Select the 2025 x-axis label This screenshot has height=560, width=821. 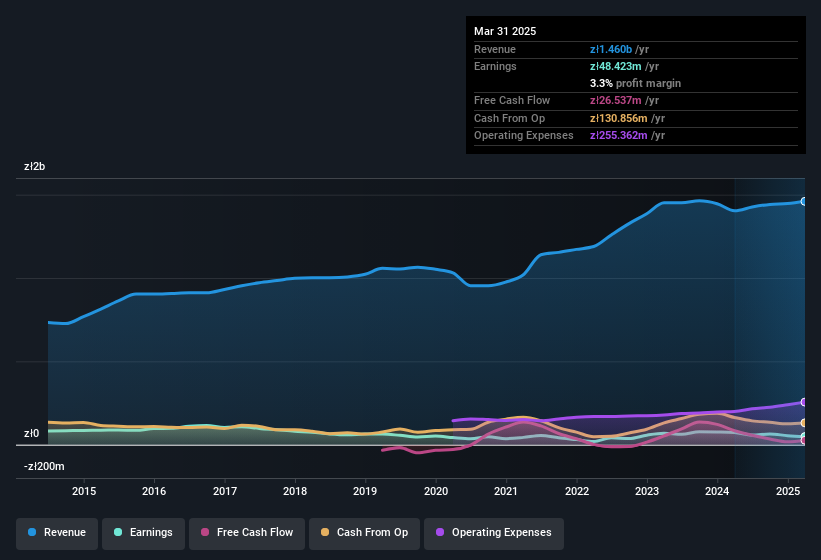click(x=788, y=491)
